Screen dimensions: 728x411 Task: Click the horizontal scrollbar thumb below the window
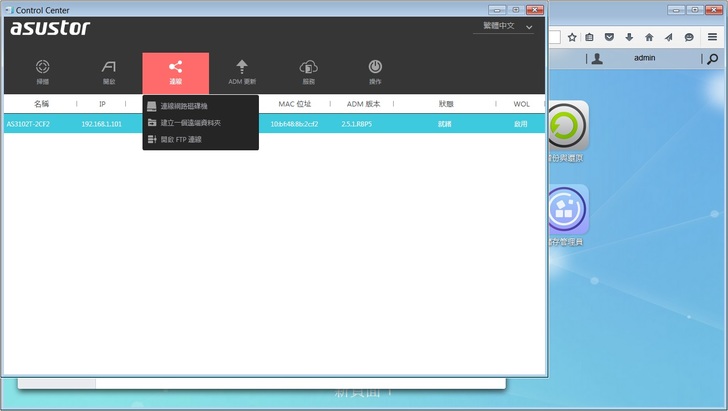57,384
